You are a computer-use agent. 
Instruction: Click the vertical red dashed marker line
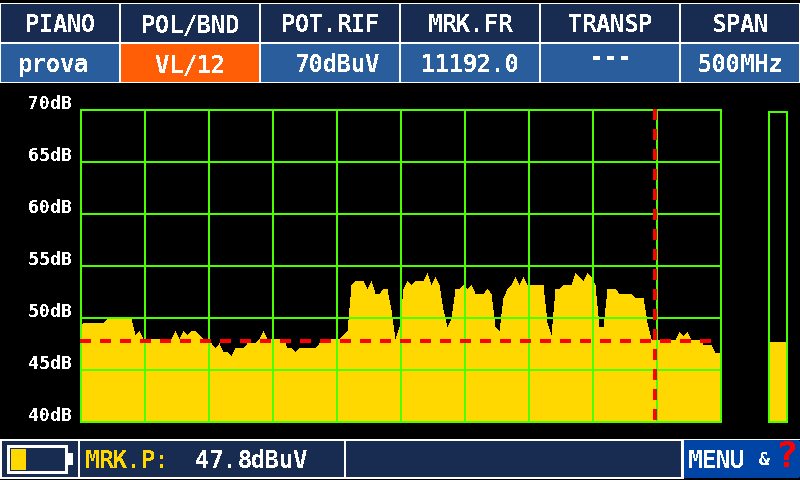pyautogui.click(x=655, y=265)
